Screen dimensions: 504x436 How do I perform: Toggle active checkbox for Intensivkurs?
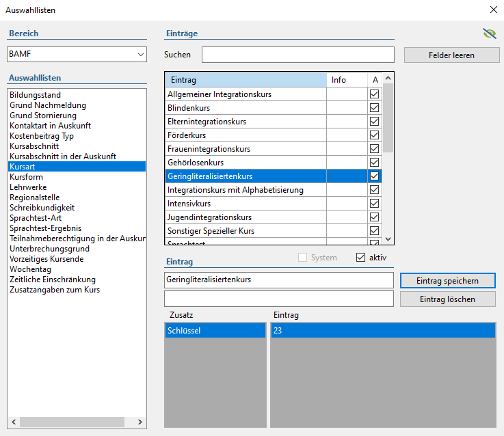point(374,204)
